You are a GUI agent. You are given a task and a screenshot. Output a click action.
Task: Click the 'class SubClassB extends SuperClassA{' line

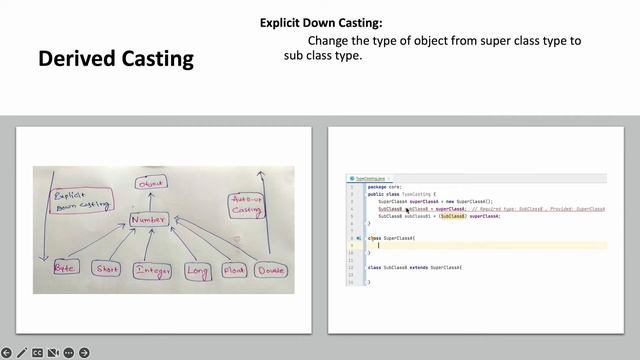tap(415, 268)
